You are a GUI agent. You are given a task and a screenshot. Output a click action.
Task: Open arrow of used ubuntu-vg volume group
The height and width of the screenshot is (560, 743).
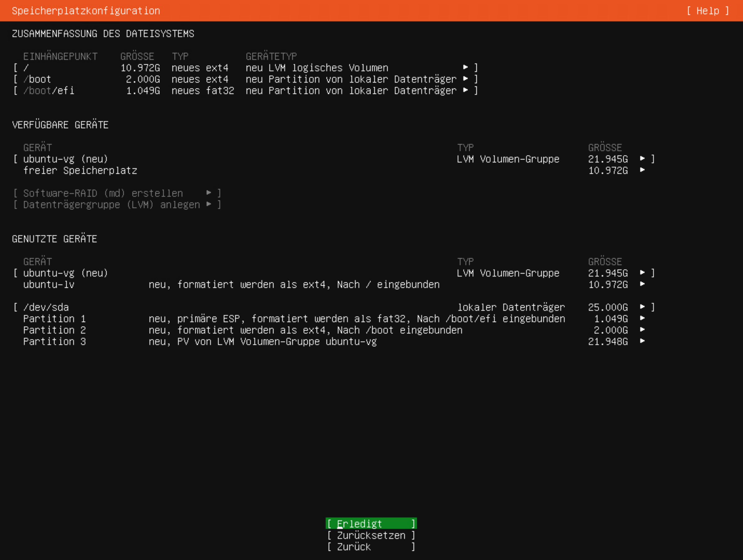click(x=642, y=273)
